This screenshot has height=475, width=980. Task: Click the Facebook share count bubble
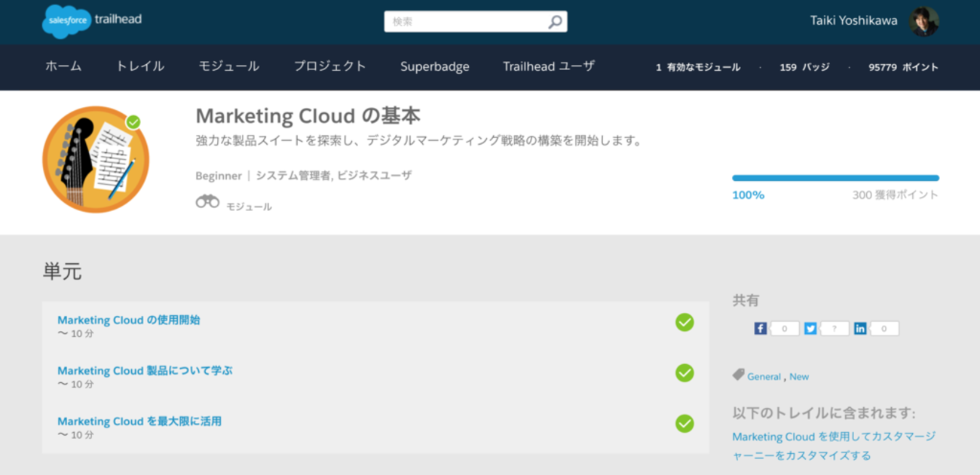coord(785,329)
